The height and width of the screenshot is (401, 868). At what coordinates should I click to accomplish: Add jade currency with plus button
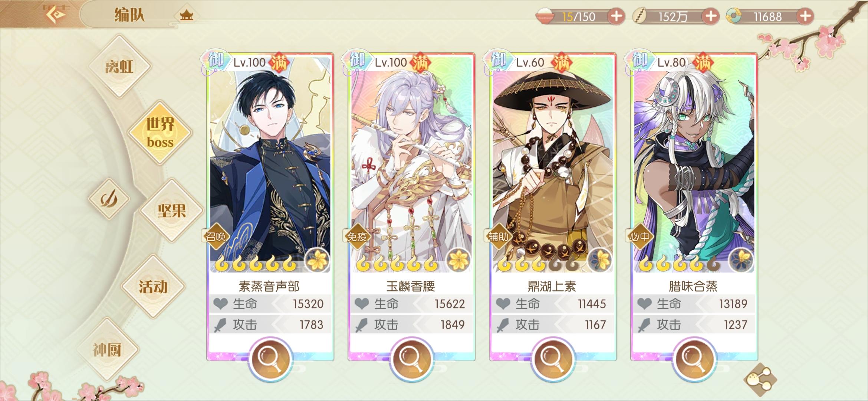tap(805, 16)
